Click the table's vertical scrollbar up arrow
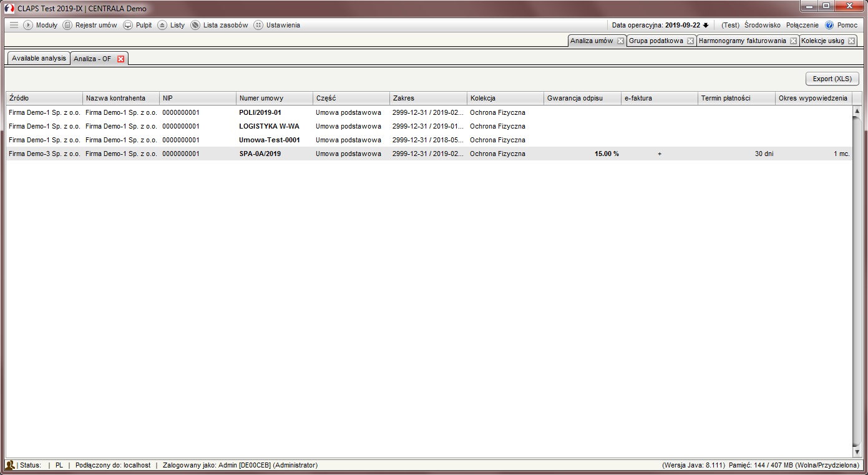Viewport: 868px width, 475px height. click(x=857, y=110)
